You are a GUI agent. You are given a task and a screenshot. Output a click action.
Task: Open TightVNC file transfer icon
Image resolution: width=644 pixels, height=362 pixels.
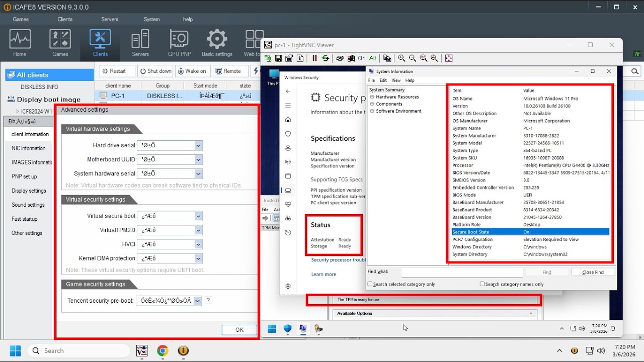[387, 58]
